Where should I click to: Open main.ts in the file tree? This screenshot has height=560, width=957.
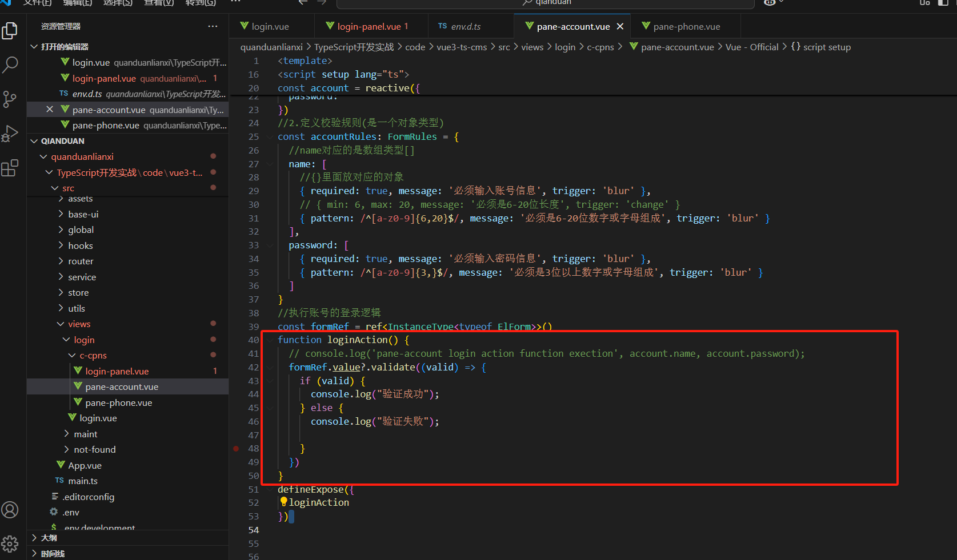[x=127, y=481]
